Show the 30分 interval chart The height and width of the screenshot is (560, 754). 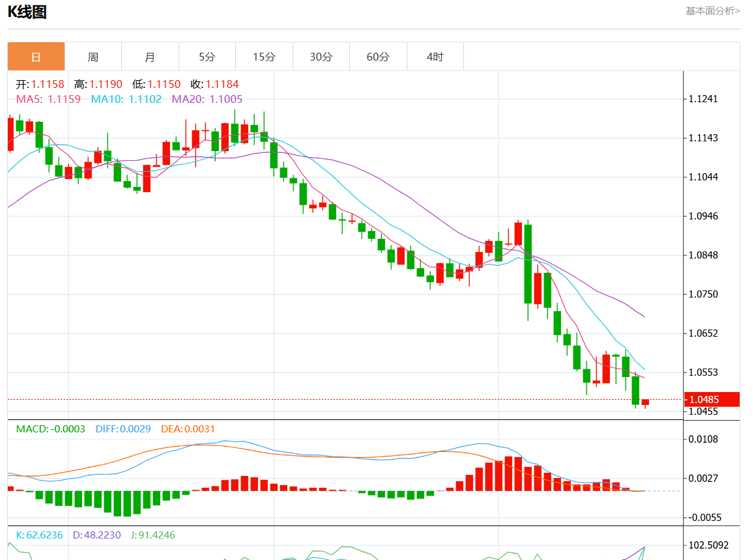click(321, 57)
